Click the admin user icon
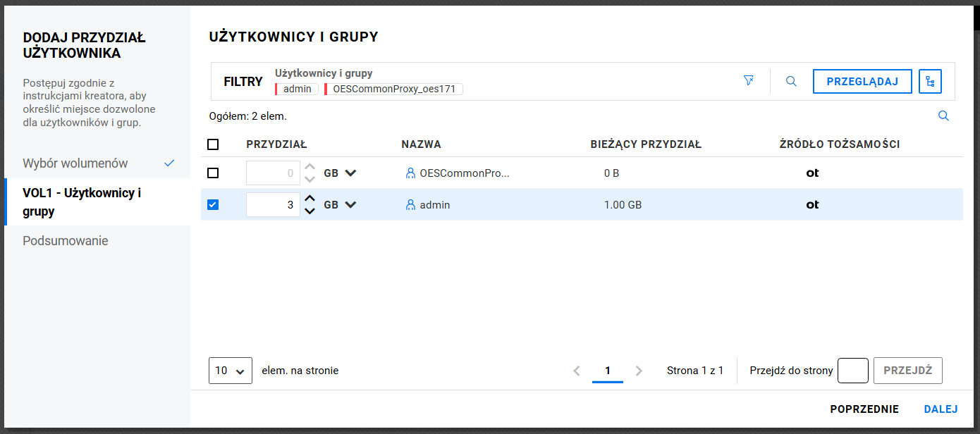Screen dimensions: 980x434 tap(411, 205)
